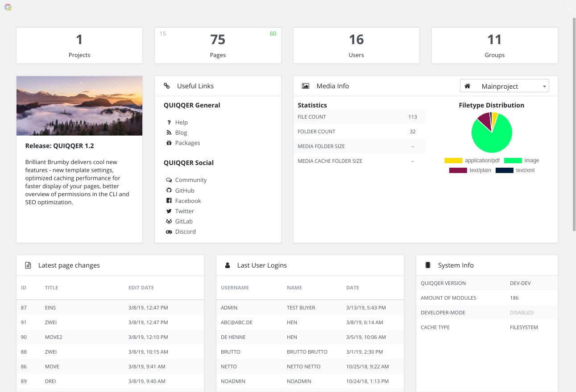Click the document icon beside Latest page changes
The width and height of the screenshot is (576, 392).
28,265
